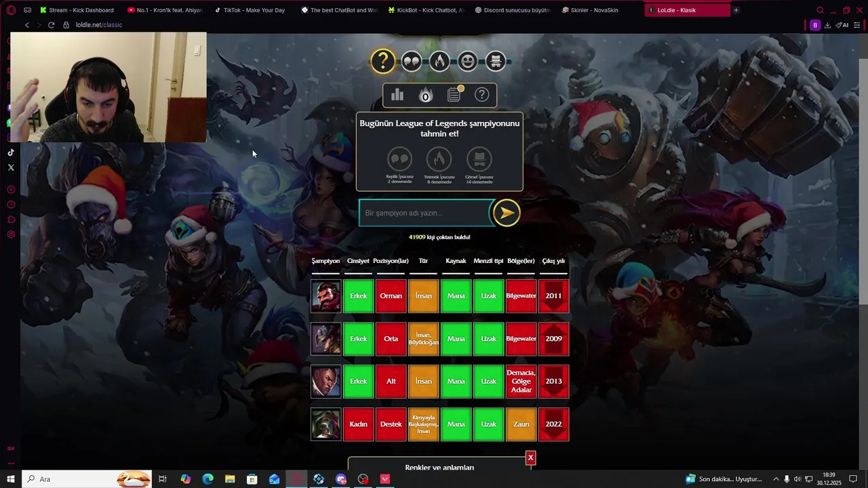868x488 pixels.
Task: Open the how-to-play question mark icon
Action: coord(481,95)
